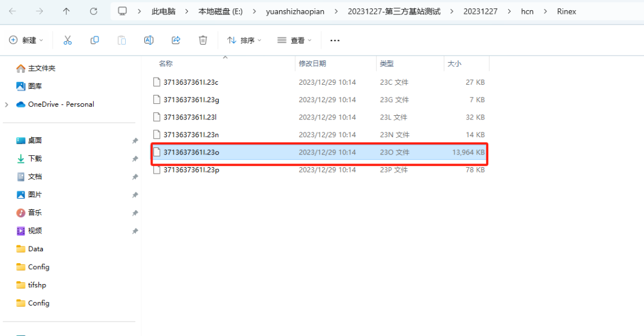Image resolution: width=644 pixels, height=336 pixels.
Task: Go up one folder level
Action: pyautogui.click(x=66, y=11)
